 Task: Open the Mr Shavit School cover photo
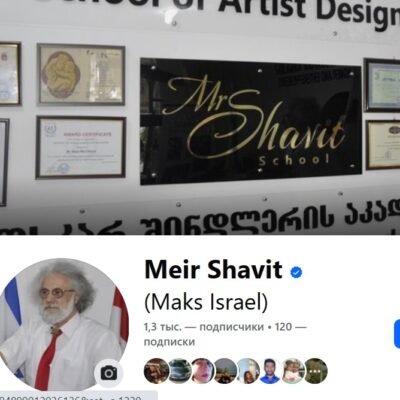click(x=200, y=117)
